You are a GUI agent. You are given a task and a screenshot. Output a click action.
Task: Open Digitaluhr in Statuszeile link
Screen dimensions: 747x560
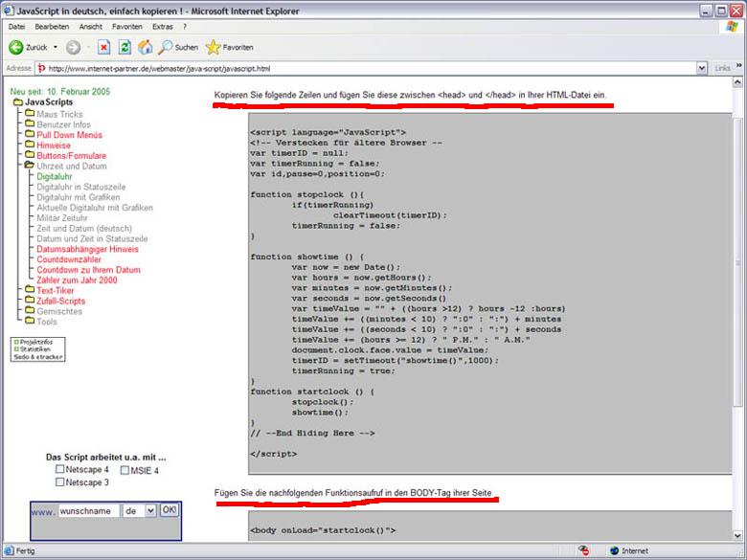click(81, 187)
